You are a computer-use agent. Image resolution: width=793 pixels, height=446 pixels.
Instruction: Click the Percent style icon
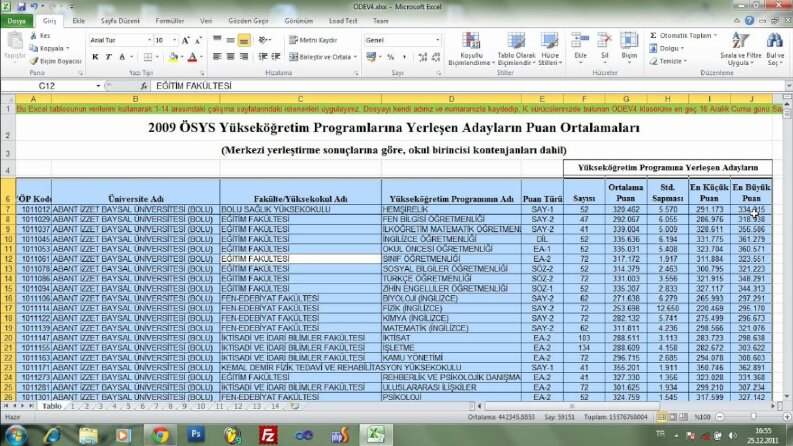(x=390, y=57)
